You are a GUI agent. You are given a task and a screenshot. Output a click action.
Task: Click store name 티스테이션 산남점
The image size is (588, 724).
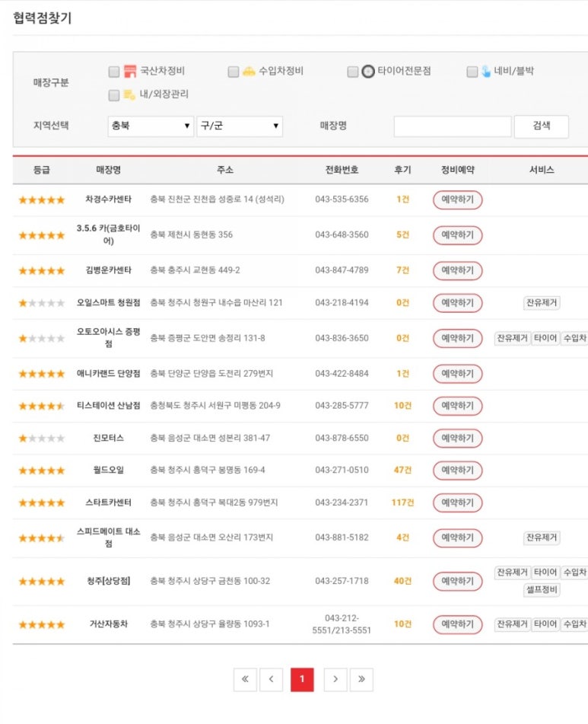pos(108,406)
